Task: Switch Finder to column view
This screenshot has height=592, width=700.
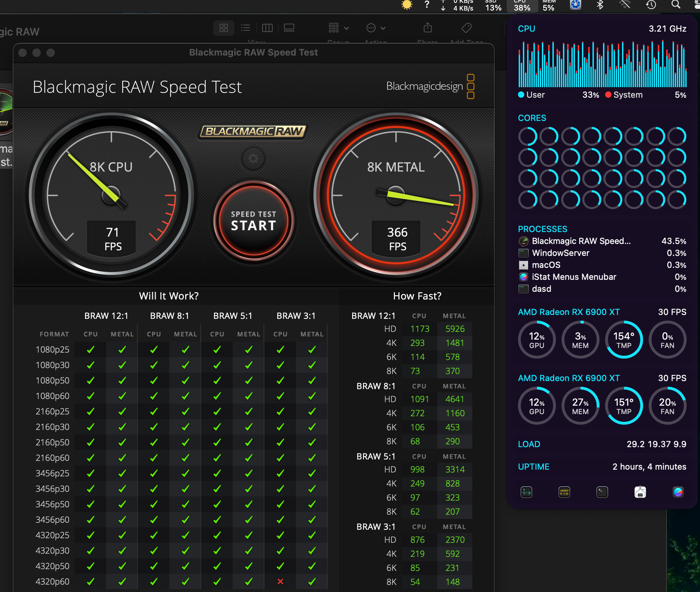Action: tap(267, 28)
